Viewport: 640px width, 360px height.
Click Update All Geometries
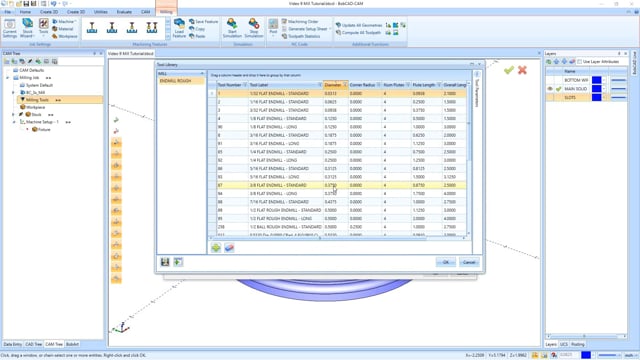359,25
